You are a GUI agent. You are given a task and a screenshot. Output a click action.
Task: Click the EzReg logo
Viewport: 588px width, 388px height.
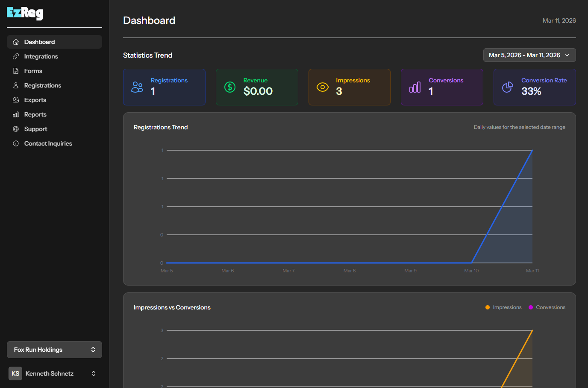pos(24,13)
